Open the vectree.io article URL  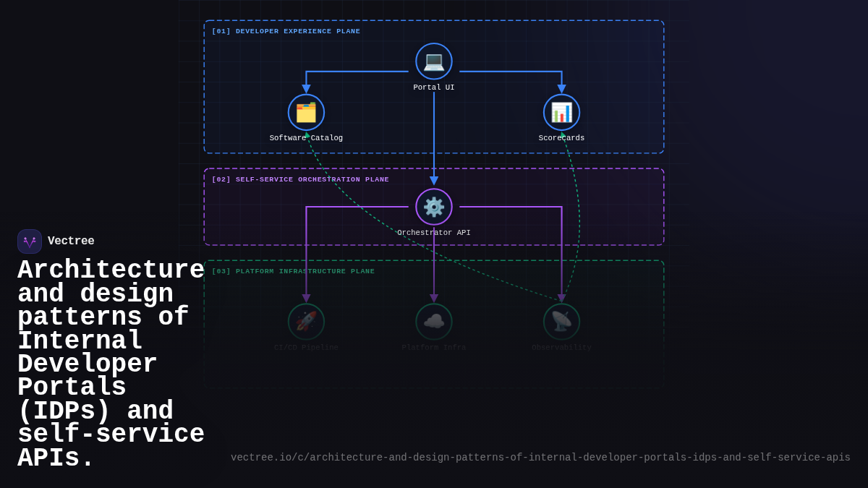coord(540,457)
